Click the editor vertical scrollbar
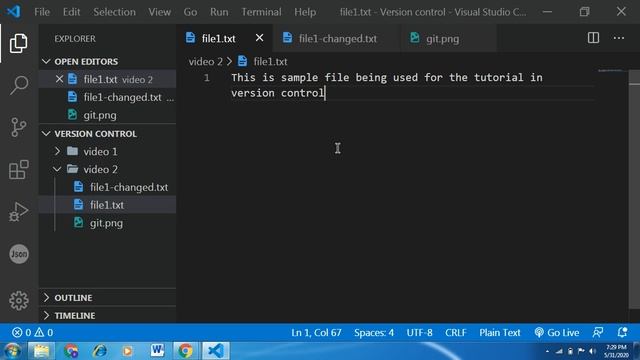This screenshot has width=640, height=360. 634,189
